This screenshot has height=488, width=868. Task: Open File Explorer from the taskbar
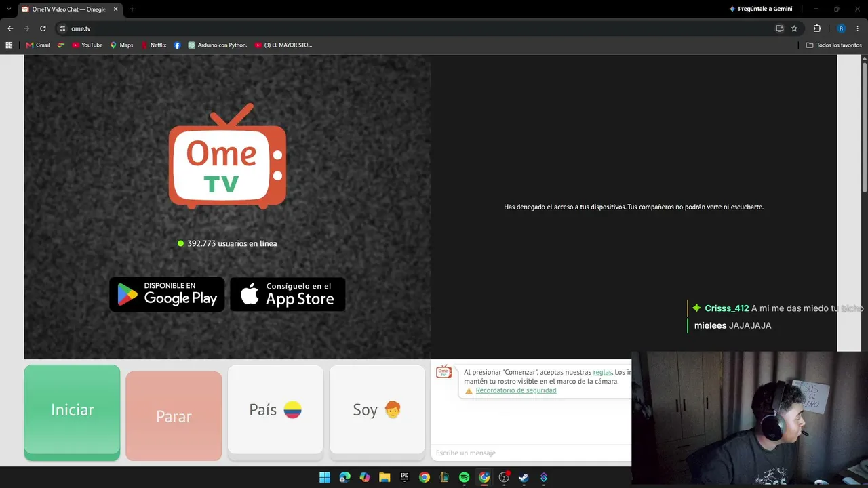click(x=384, y=477)
